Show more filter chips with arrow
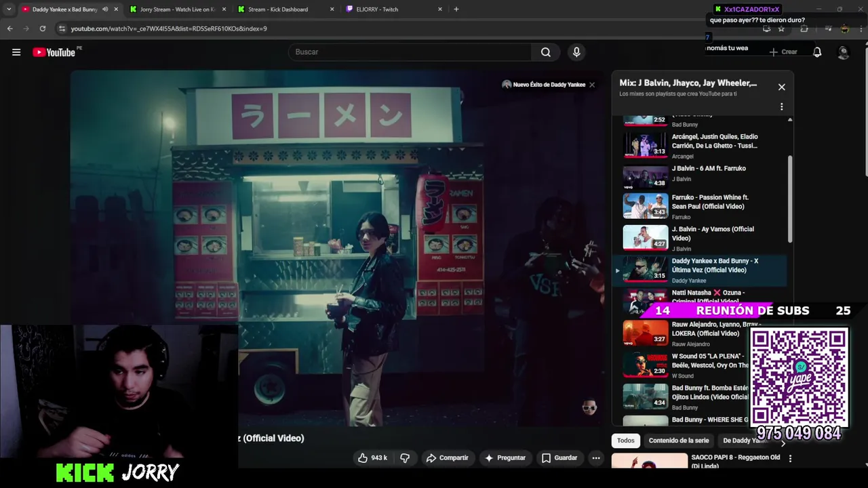 [x=783, y=443]
